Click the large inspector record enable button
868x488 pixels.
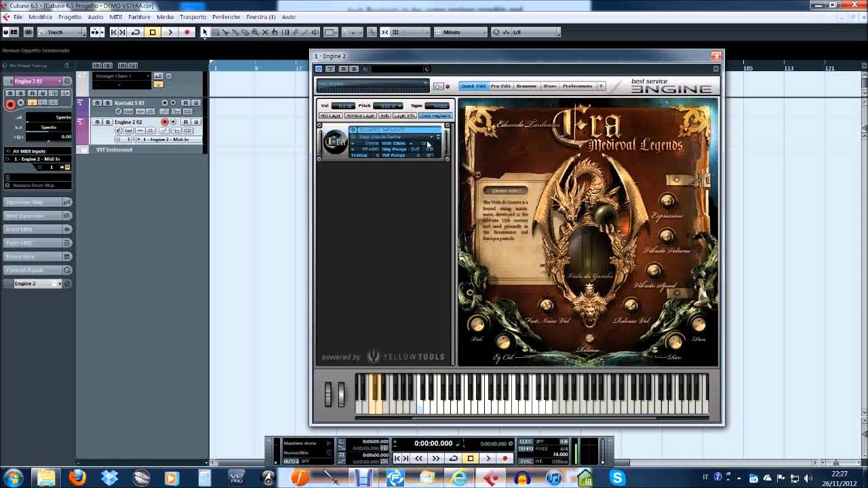coord(10,104)
